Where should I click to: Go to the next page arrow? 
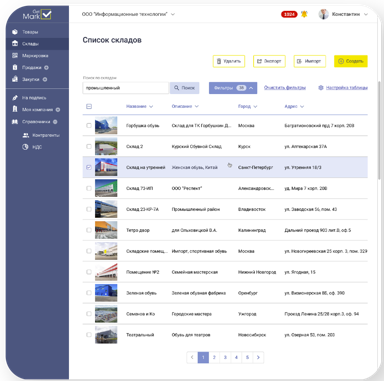pos(258,357)
